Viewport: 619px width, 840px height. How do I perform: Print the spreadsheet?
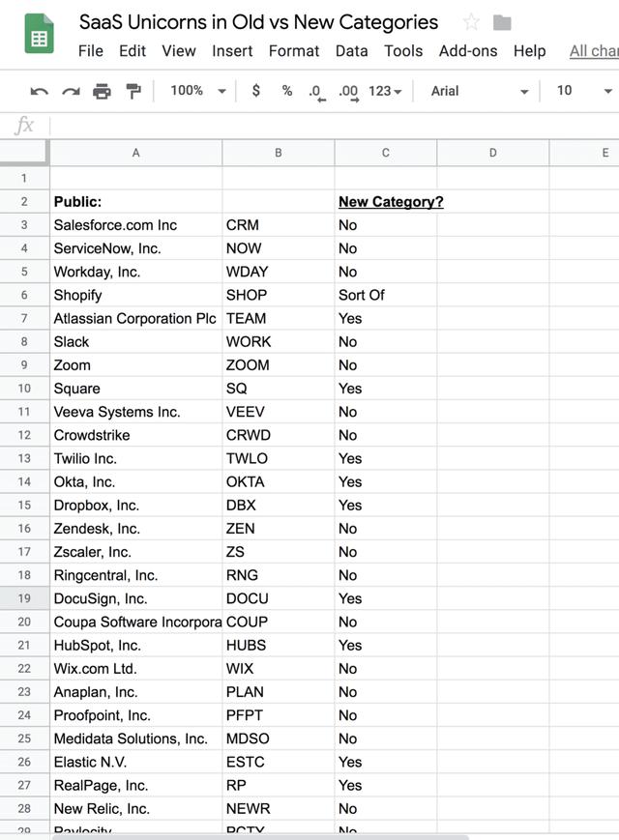click(102, 92)
